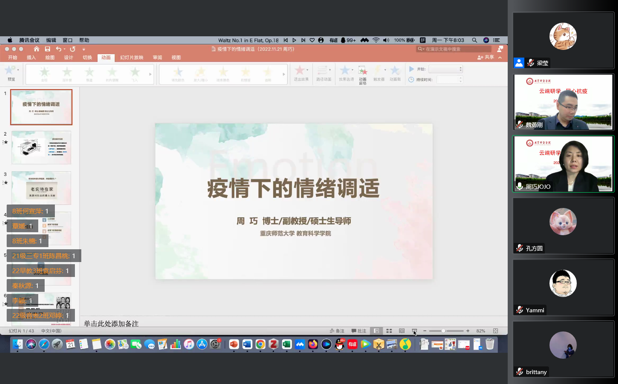618x384 pixels.
Task: Click the Save icon in quick access toolbar
Action: point(47,49)
